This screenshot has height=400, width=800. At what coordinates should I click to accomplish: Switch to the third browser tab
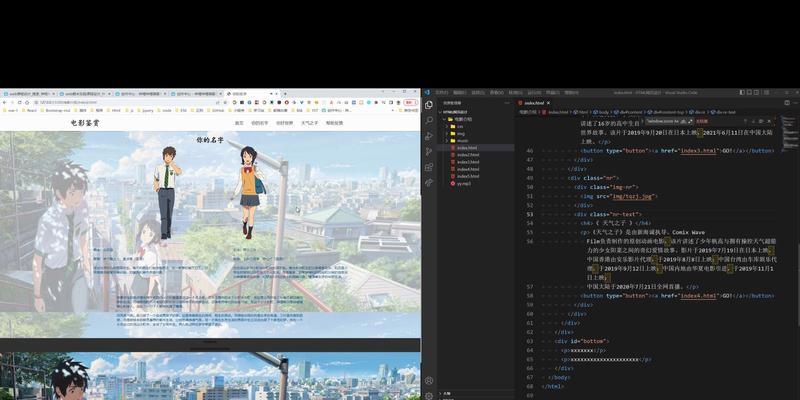click(141, 94)
